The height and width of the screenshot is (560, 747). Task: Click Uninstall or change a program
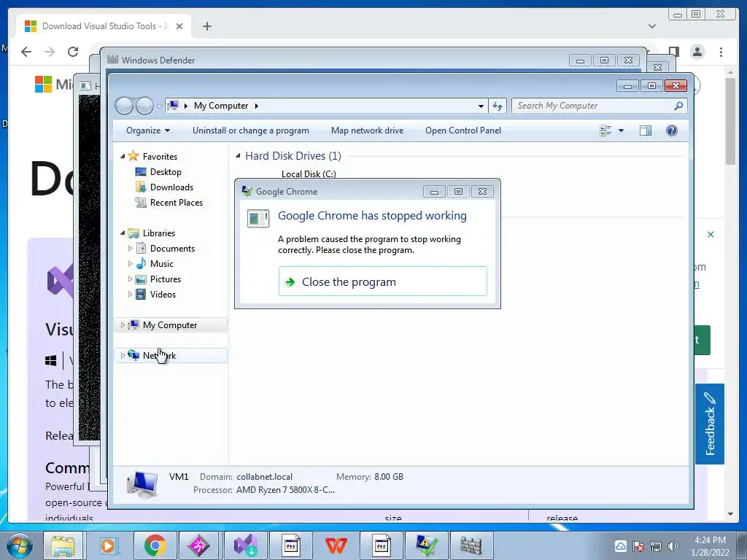pos(251,131)
